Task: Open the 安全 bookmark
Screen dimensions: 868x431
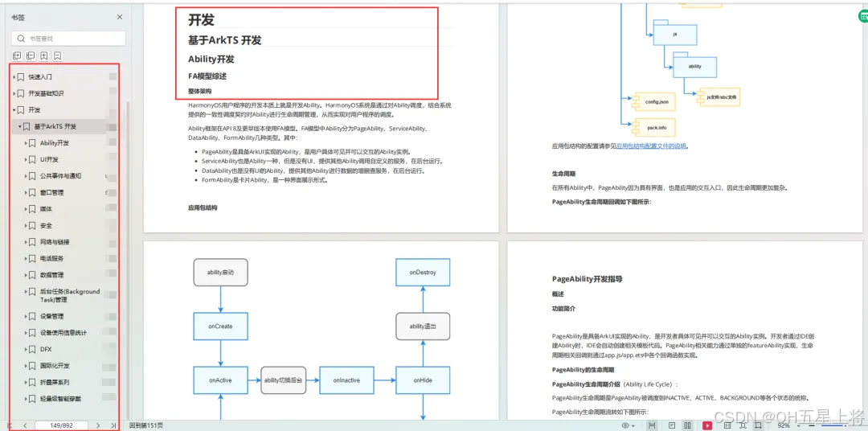Action: click(46, 225)
